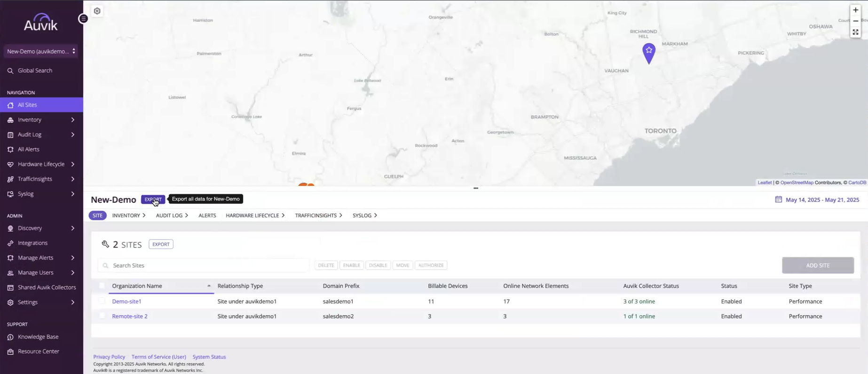Click the Knowledge Base icon
Screen dimensions: 868x374
10,337
